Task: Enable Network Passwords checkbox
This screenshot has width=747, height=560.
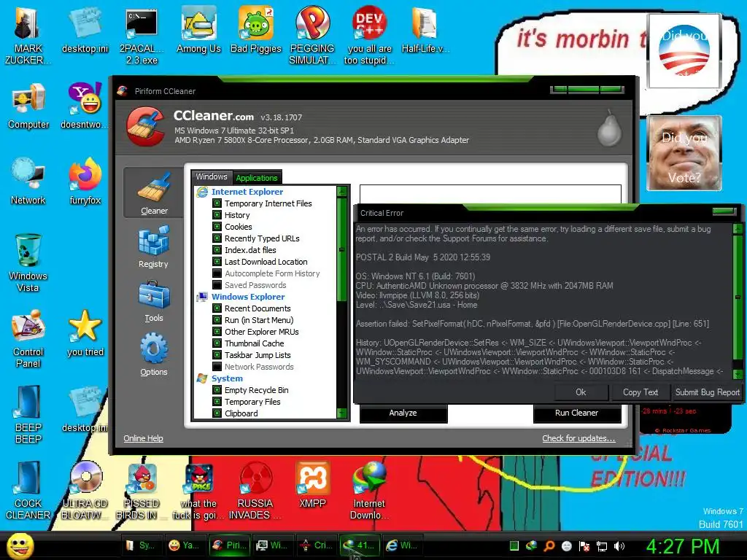Action: [x=217, y=367]
